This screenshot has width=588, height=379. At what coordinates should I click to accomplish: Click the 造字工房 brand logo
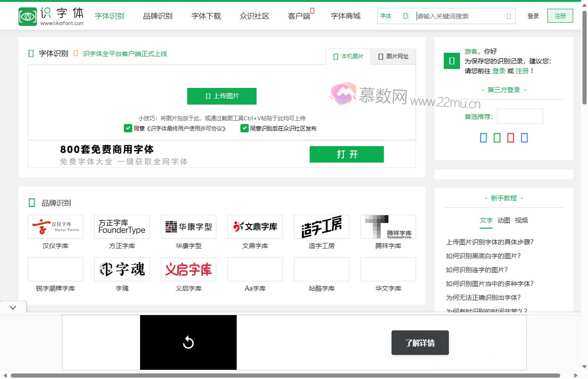point(321,227)
